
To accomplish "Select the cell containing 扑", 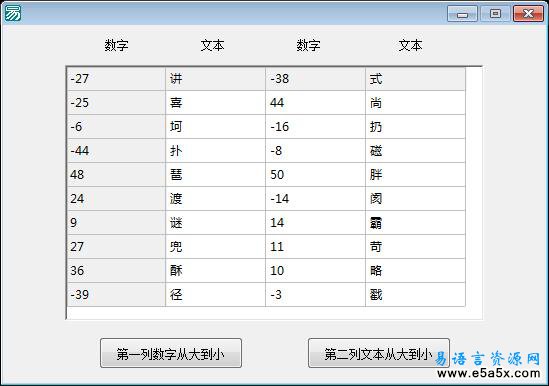I will click(215, 151).
